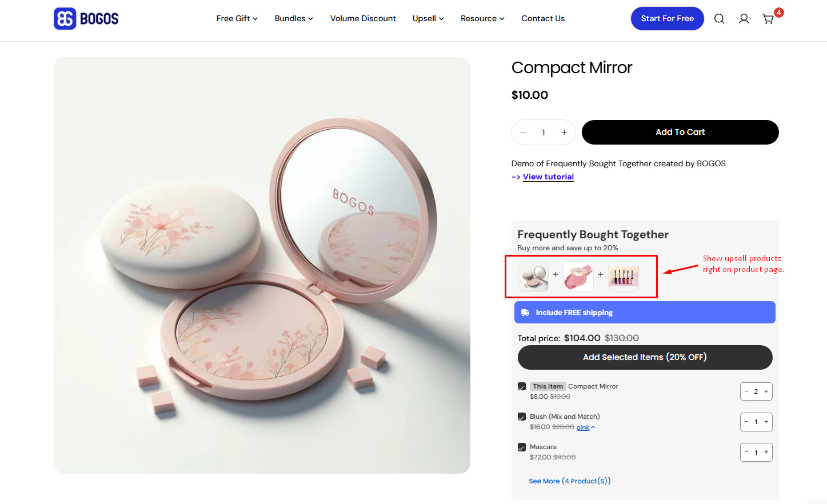Increase main product quantity with plus
This screenshot has height=504, width=827.
[x=564, y=133]
